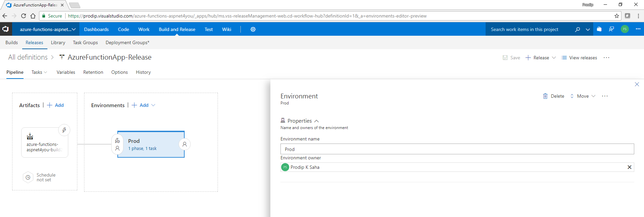The width and height of the screenshot is (644, 217).
Task: Click the Save button
Action: pyautogui.click(x=511, y=58)
